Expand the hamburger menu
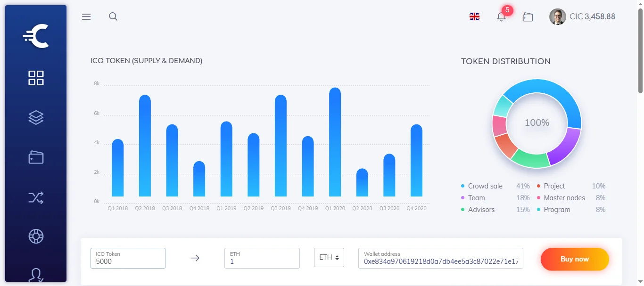The width and height of the screenshot is (644, 286). click(86, 16)
